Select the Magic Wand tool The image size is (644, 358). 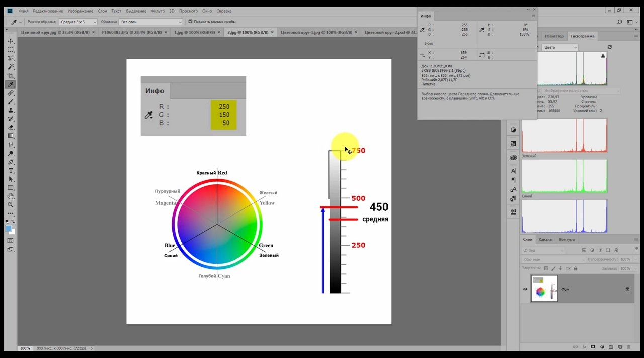click(11, 67)
